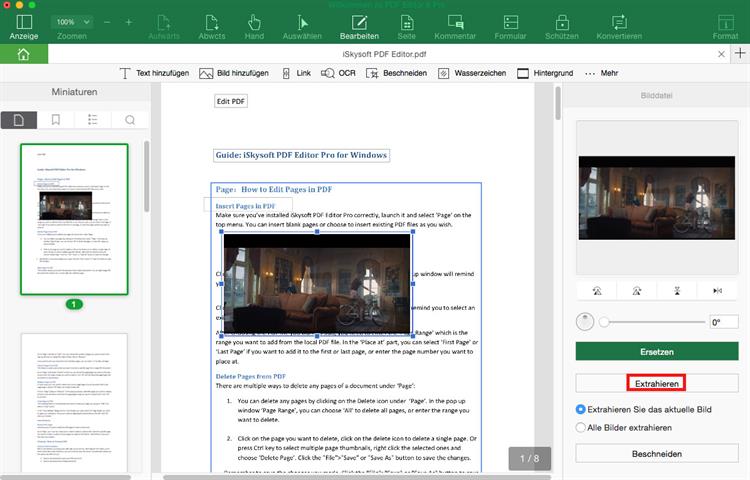Zoom in with the plus button
Screen dimensions: 750x480
click(129, 22)
